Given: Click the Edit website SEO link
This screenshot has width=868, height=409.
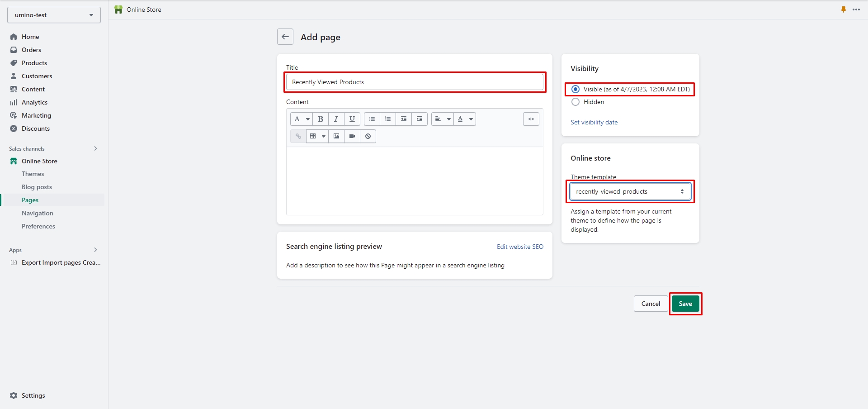Looking at the screenshot, I should (520, 247).
